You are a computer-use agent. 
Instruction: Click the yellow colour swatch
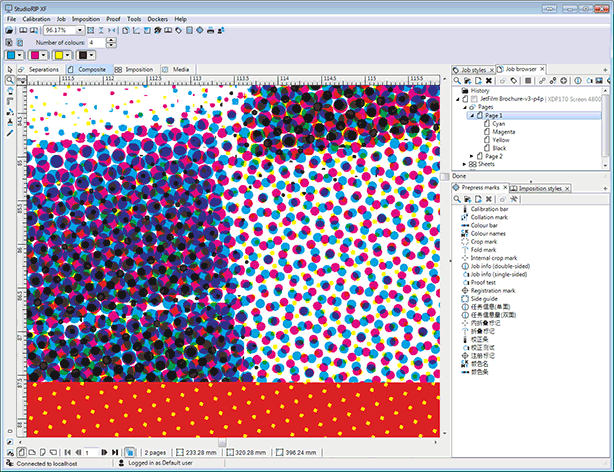(59, 55)
